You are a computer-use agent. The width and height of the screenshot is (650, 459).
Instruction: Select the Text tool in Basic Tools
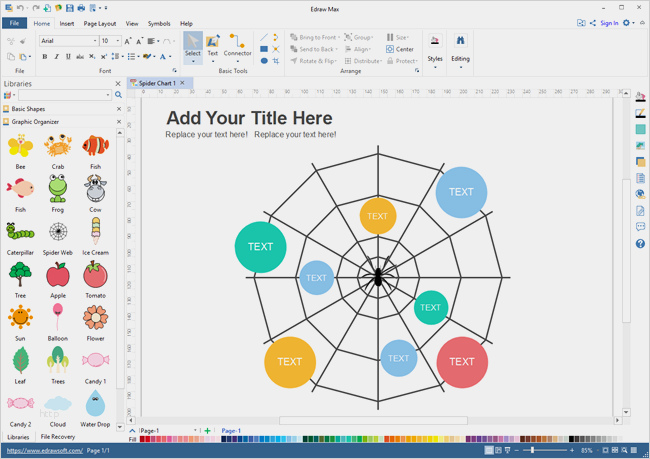[213, 46]
